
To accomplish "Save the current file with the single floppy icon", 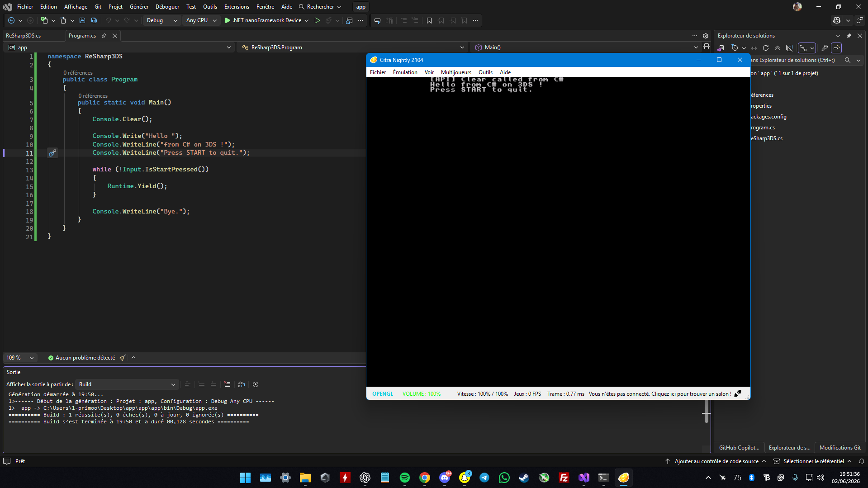I will pos(82,20).
